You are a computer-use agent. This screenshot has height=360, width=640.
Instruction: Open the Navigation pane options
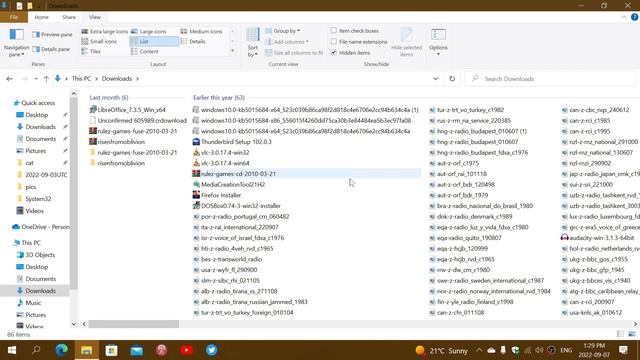click(16, 42)
